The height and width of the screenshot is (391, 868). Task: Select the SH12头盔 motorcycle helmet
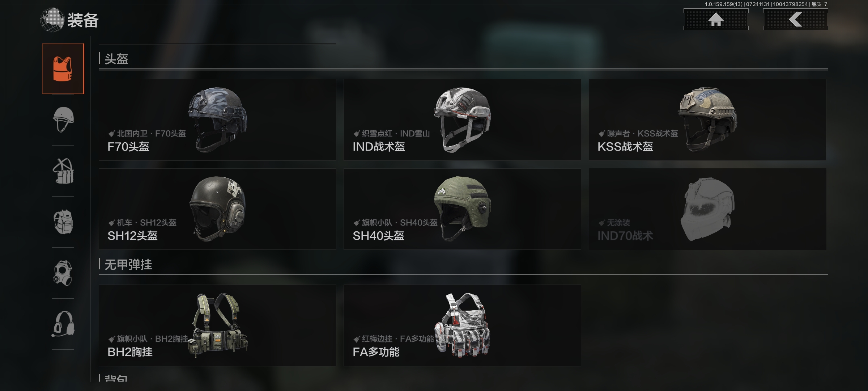point(217,209)
